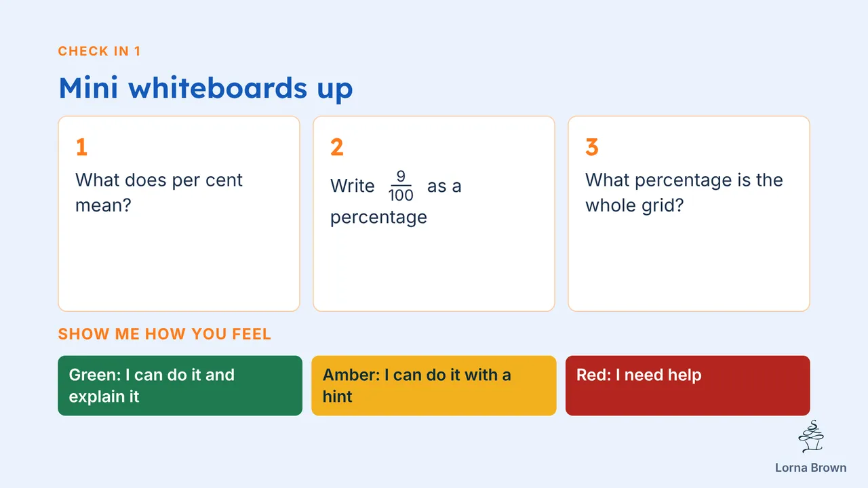Click the 'CHECK IN 1' label
The image size is (868, 488).
pos(100,52)
